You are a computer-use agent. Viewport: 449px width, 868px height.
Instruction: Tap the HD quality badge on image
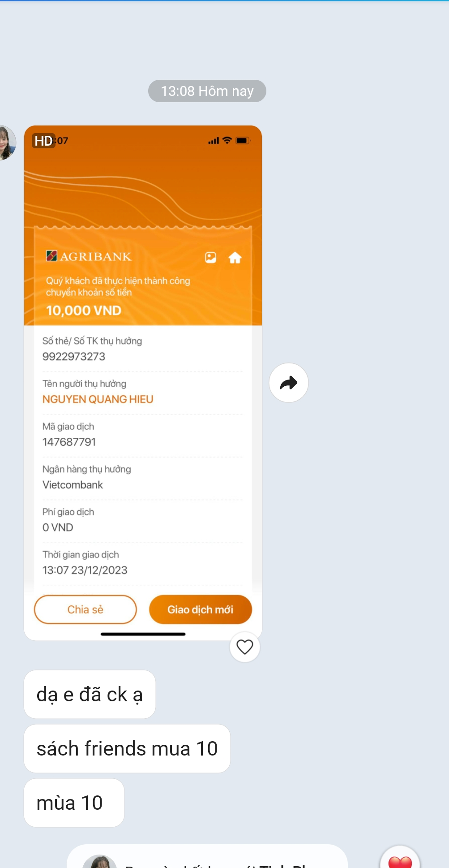click(x=43, y=141)
